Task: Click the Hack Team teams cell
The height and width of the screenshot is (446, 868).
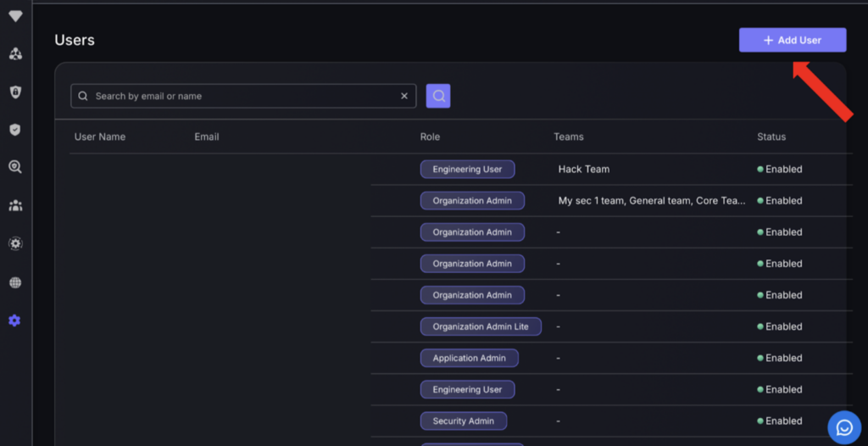Action: point(583,169)
